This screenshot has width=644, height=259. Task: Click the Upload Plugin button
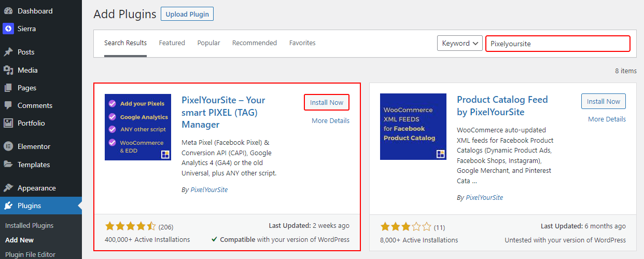click(x=187, y=14)
